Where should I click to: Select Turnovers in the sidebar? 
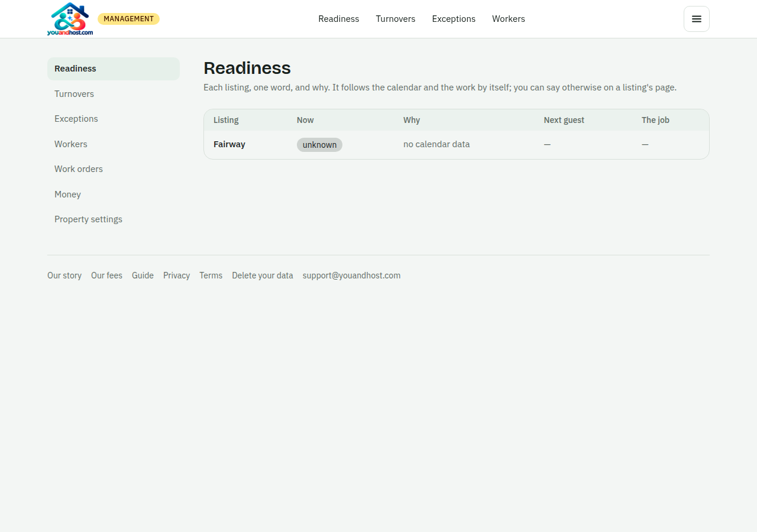pyautogui.click(x=114, y=94)
